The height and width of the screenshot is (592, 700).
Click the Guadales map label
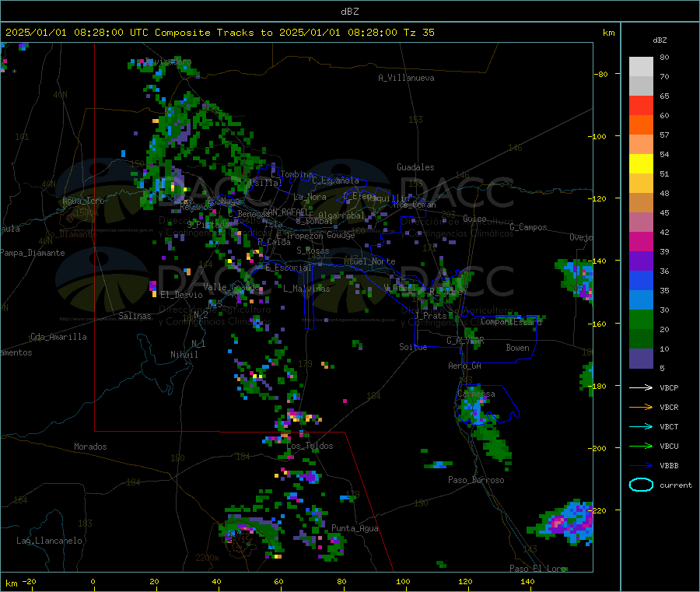415,167
